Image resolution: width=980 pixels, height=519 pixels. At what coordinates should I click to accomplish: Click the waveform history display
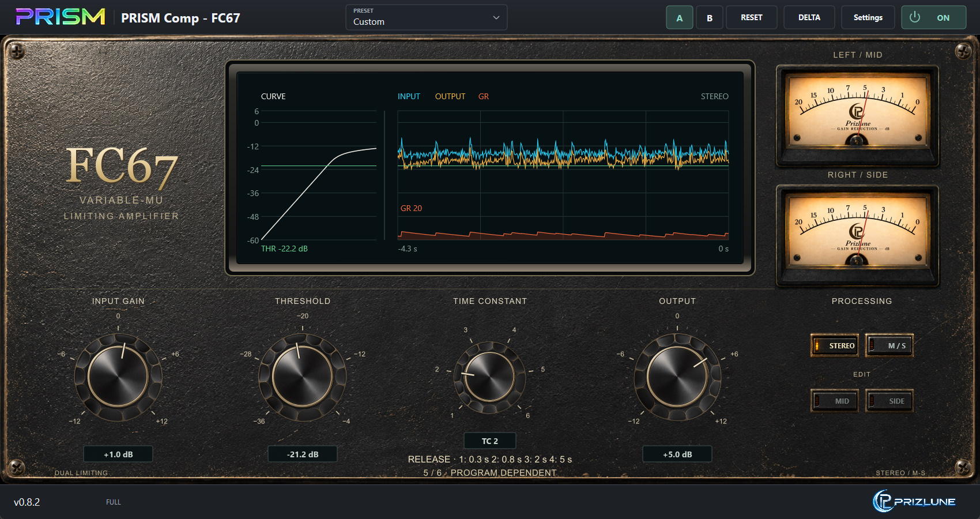(563, 175)
